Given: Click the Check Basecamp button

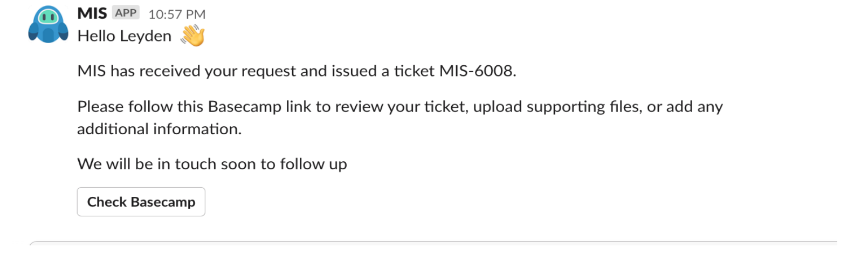Looking at the screenshot, I should point(141,202).
